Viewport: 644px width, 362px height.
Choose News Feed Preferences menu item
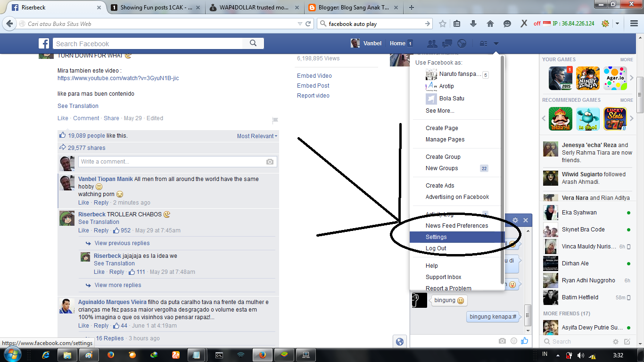coord(456,226)
